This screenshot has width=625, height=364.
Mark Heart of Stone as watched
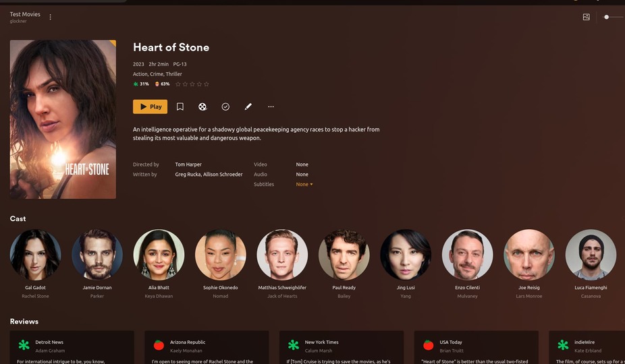point(225,107)
